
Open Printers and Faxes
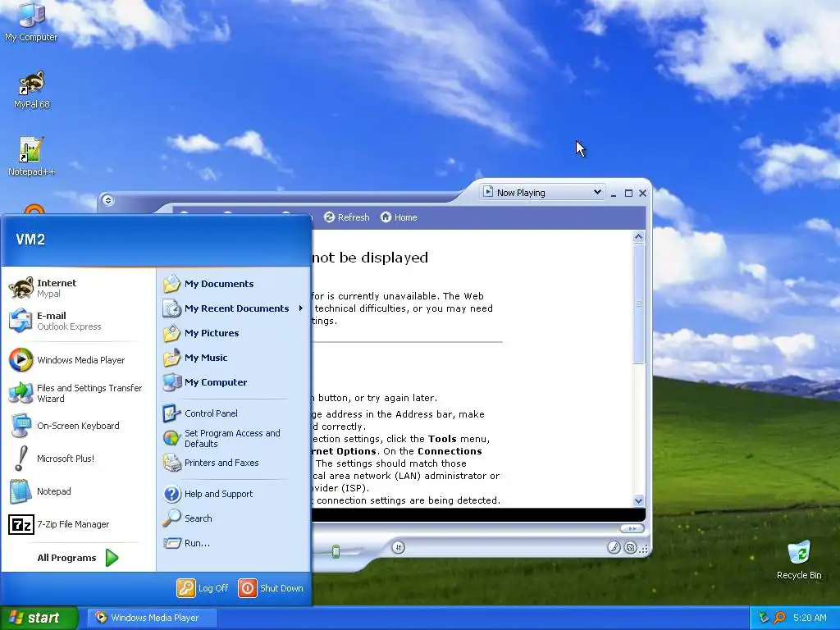point(234,463)
